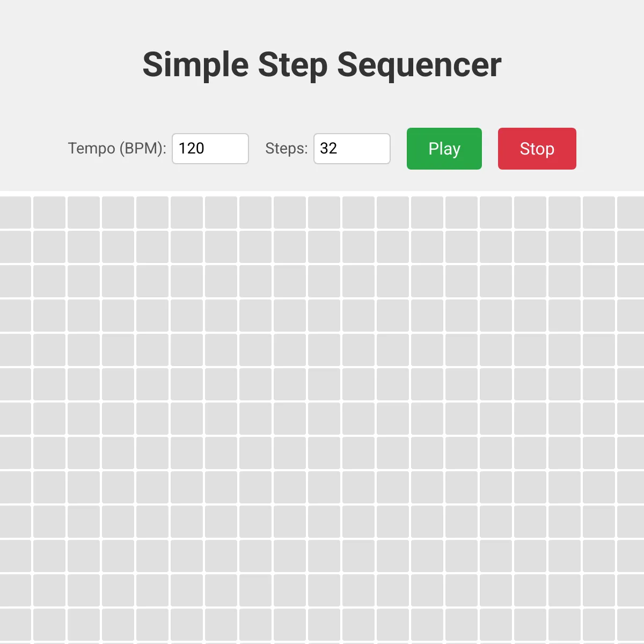Activate third-row step cell in the fifth column
The image size is (644, 644).
pos(152,281)
